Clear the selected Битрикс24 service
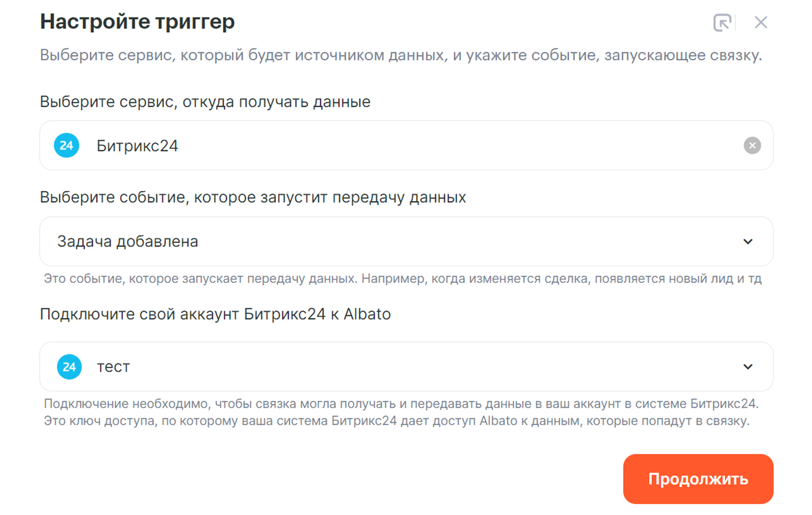812x515 pixels. tap(752, 146)
